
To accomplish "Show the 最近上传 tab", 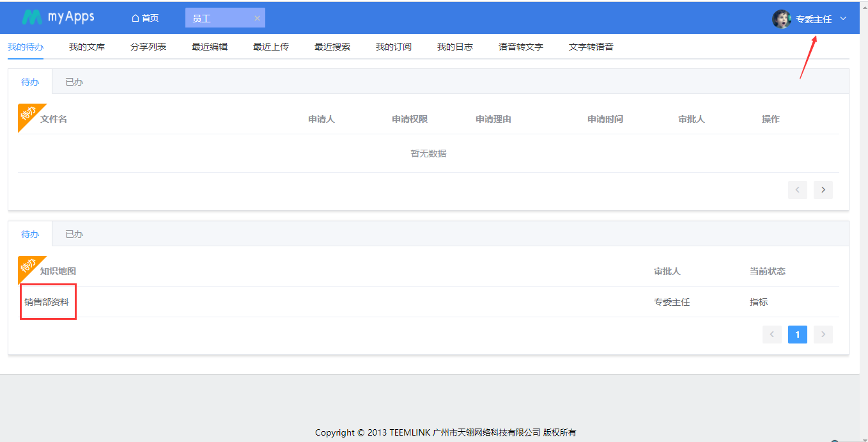I will coord(271,47).
